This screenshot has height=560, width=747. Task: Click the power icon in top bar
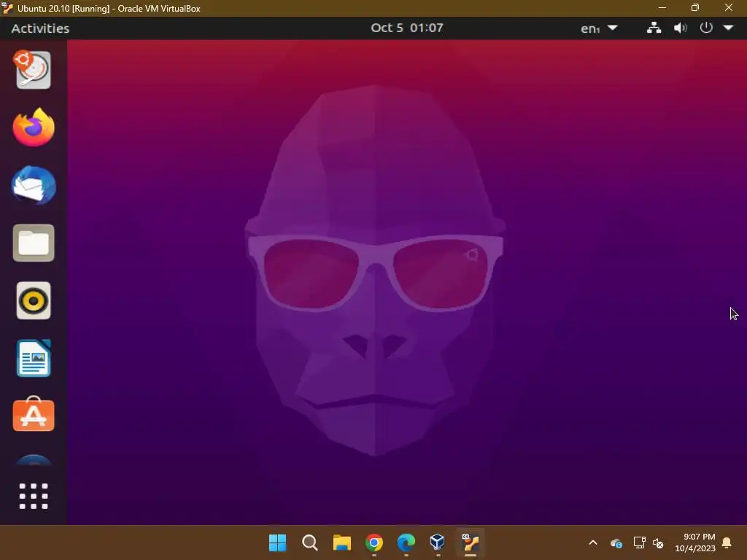click(x=706, y=28)
